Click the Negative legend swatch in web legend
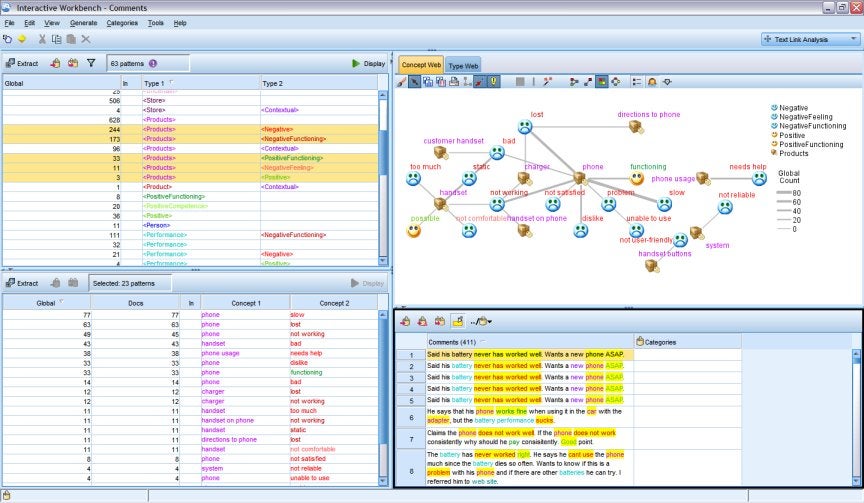This screenshot has height=503, width=864. [x=775, y=107]
